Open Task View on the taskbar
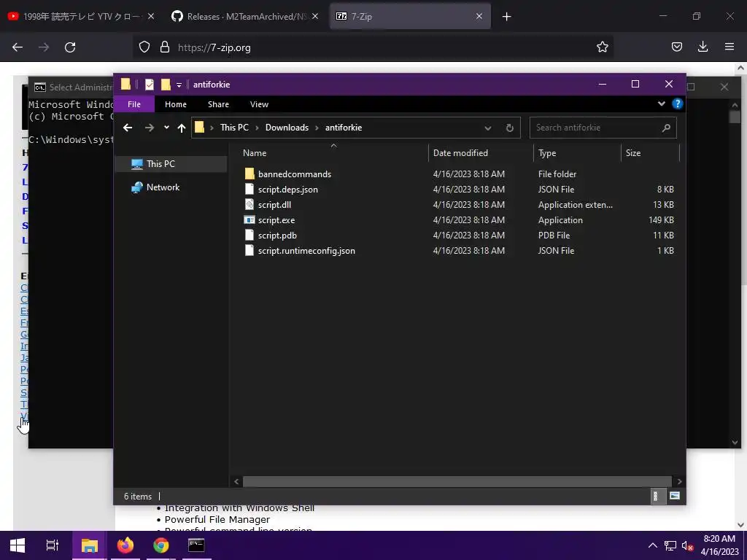The height and width of the screenshot is (560, 747). (x=53, y=545)
